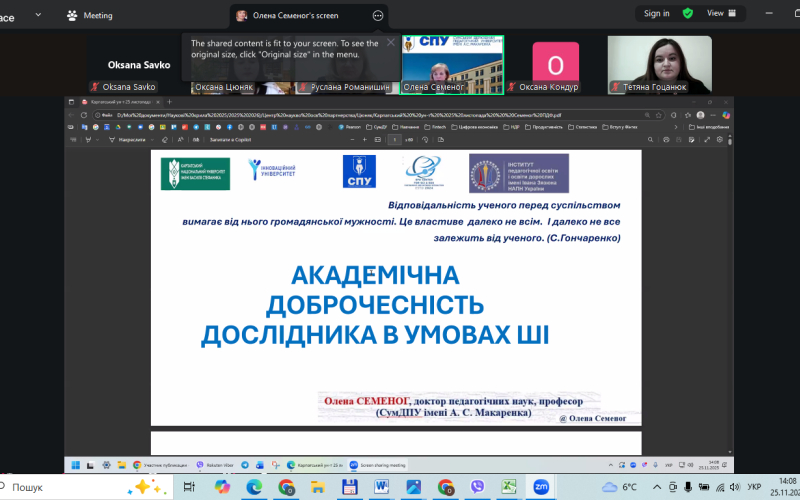Open Viber from taskbar

point(477,487)
